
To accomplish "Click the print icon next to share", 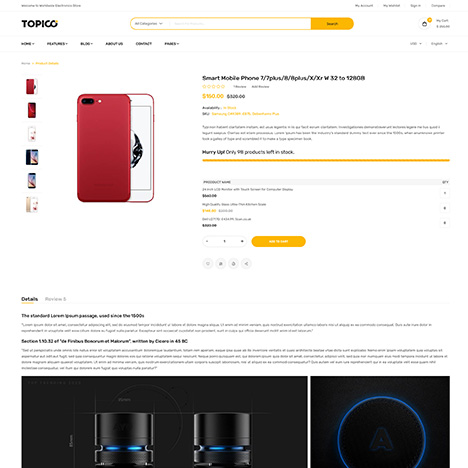I will pos(233,264).
